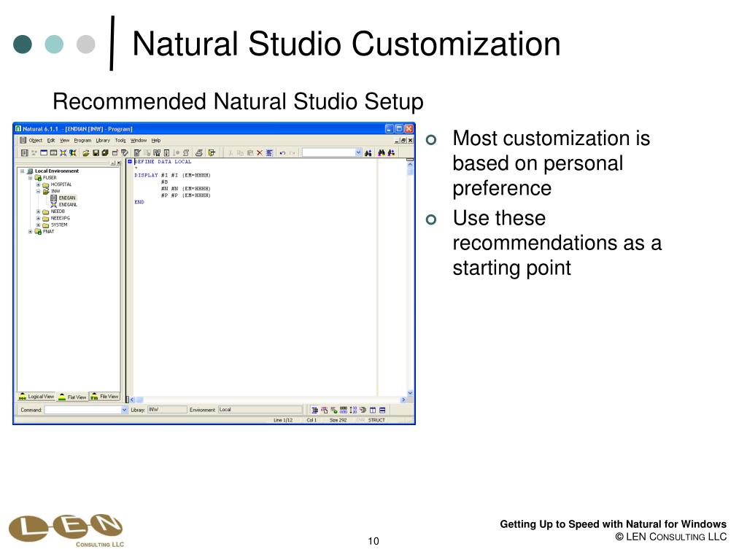Expand the HOSPITAL library folder
The image size is (747, 560).
tap(38, 184)
